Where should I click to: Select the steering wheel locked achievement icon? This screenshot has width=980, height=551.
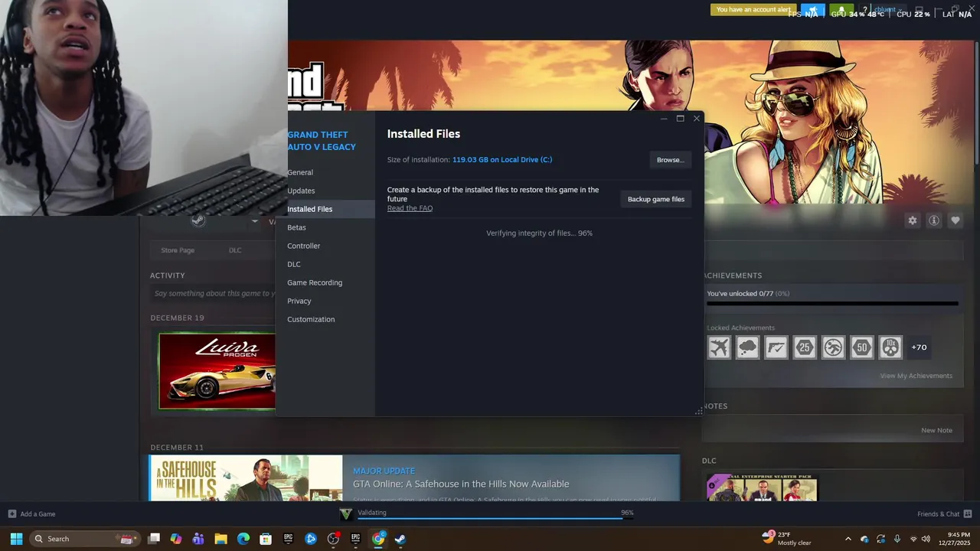pos(834,347)
